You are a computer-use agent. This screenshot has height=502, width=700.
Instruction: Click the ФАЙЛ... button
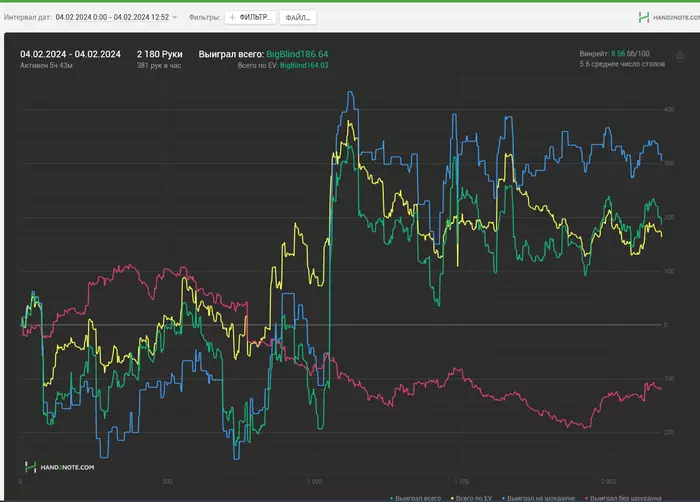click(298, 17)
